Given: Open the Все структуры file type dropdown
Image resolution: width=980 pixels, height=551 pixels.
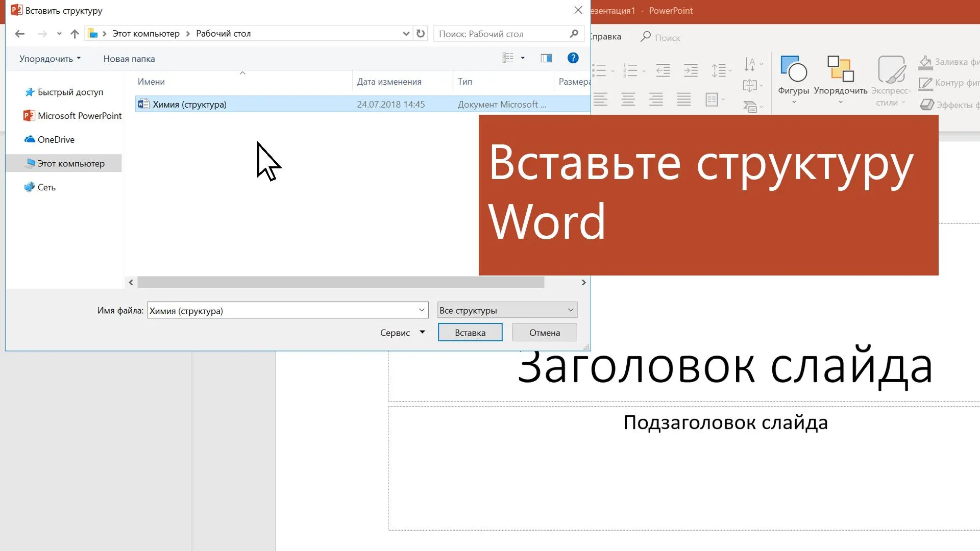Looking at the screenshot, I should point(507,310).
